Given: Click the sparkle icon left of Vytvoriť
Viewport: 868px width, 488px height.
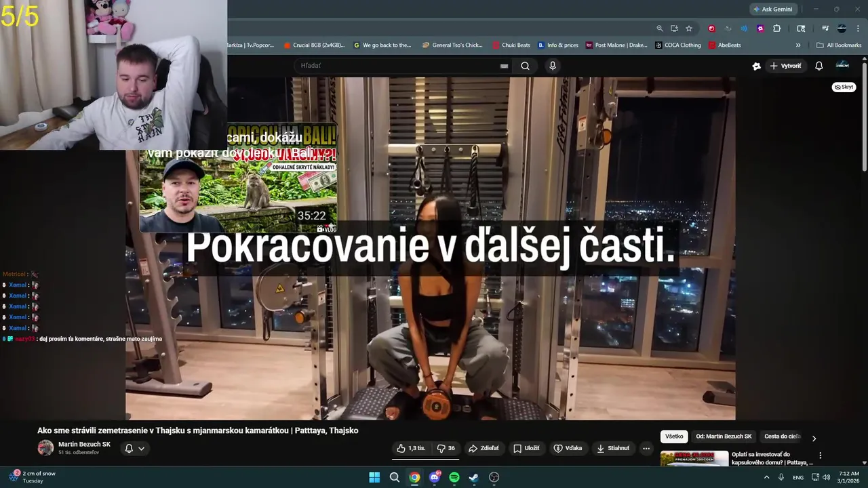Looking at the screenshot, I should pyautogui.click(x=756, y=66).
